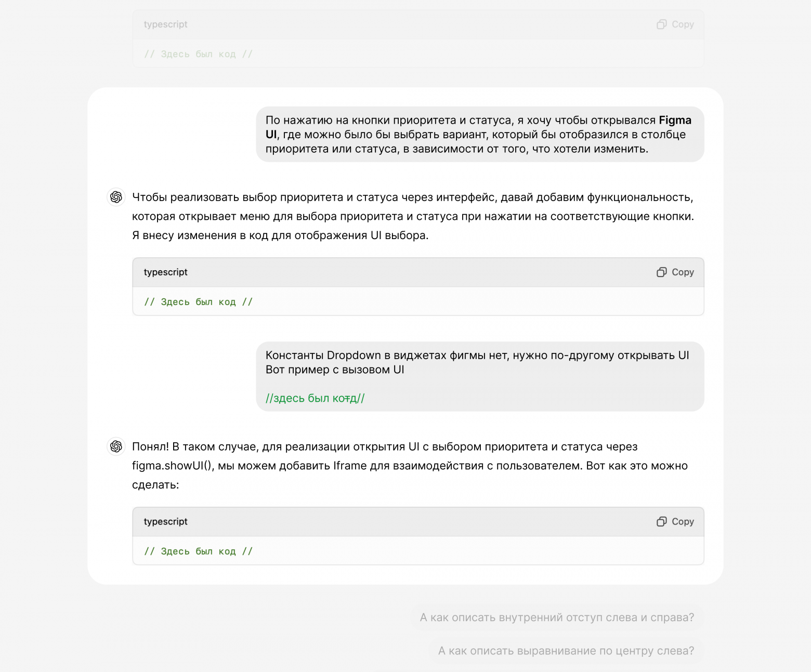Viewport: 811px width, 672px height.
Task: Click the typescript label in the faded top block
Action: point(165,24)
